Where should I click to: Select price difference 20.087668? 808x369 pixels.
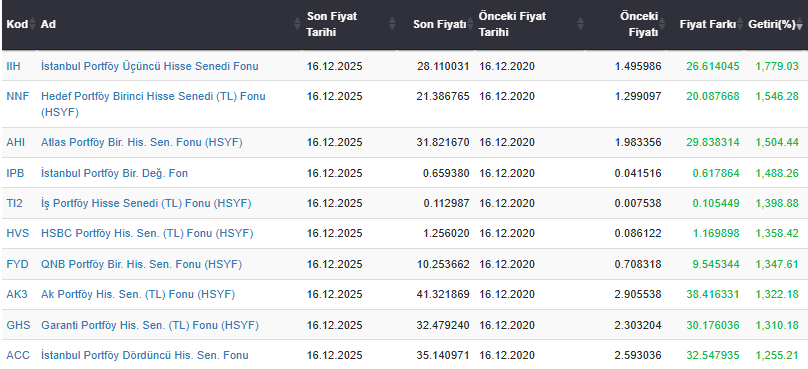[x=713, y=96]
